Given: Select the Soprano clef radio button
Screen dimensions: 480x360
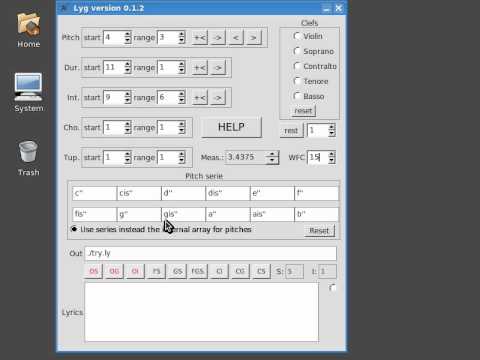Looking at the screenshot, I should [x=297, y=51].
